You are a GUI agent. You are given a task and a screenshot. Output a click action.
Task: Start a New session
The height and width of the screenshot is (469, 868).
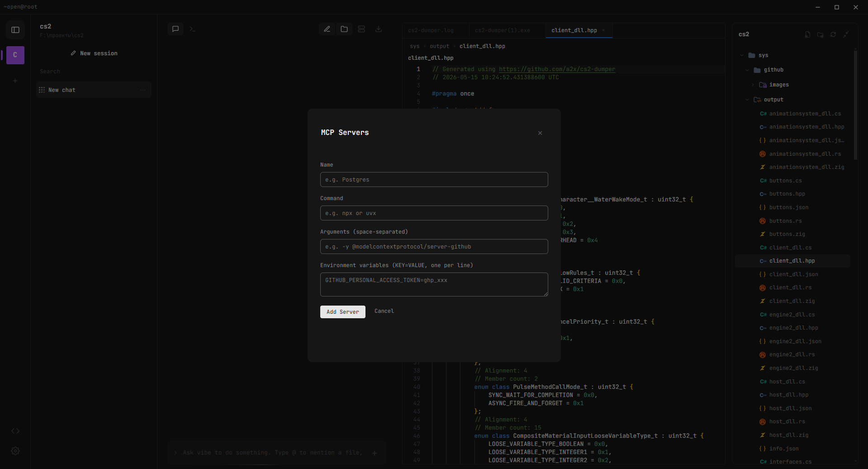[94, 53]
